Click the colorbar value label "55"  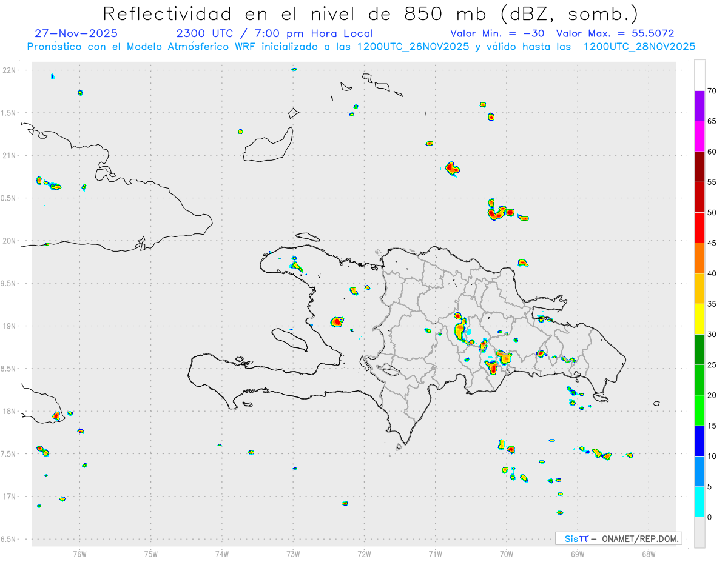tap(712, 182)
